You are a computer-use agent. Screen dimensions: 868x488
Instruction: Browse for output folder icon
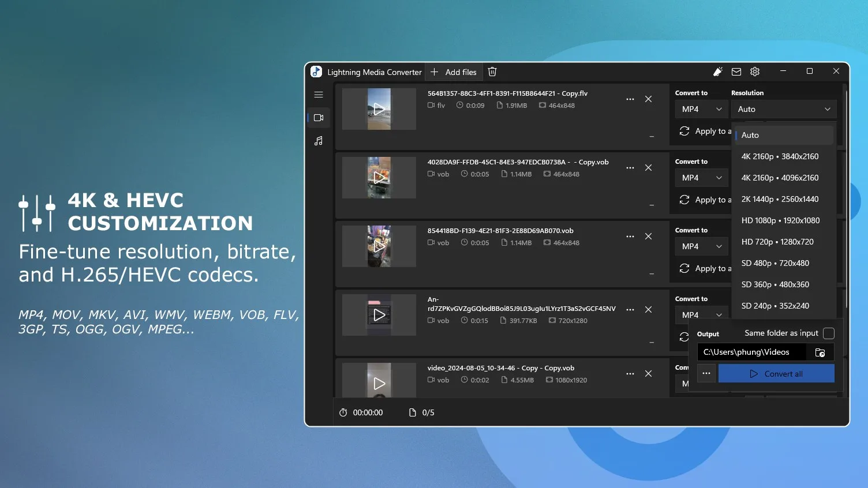tap(820, 352)
